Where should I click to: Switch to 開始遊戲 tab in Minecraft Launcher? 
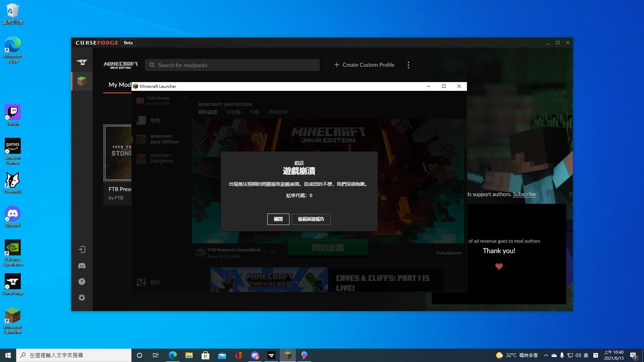pos(207,112)
